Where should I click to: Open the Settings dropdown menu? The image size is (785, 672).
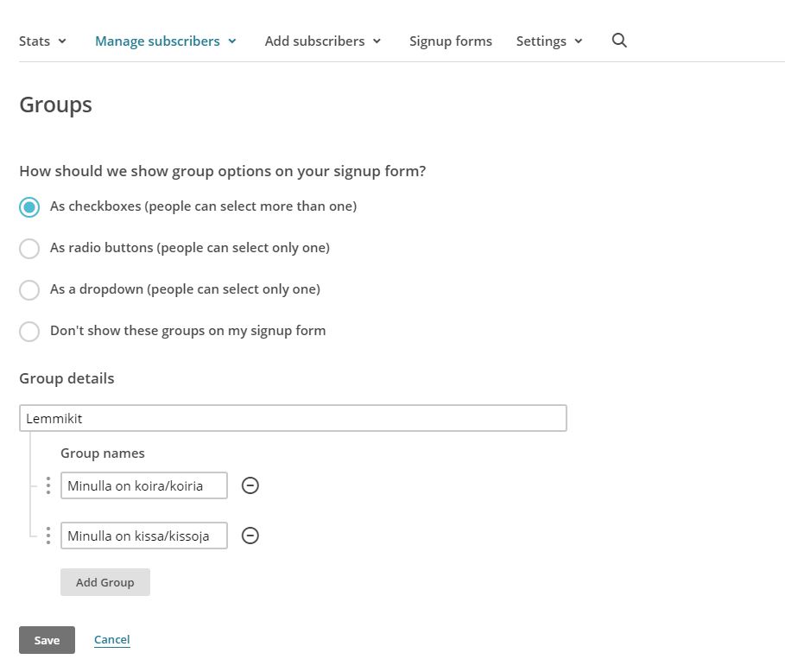(x=549, y=41)
